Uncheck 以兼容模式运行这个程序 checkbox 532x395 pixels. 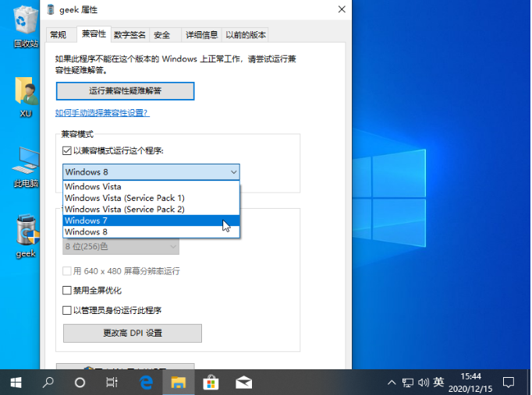(x=67, y=150)
